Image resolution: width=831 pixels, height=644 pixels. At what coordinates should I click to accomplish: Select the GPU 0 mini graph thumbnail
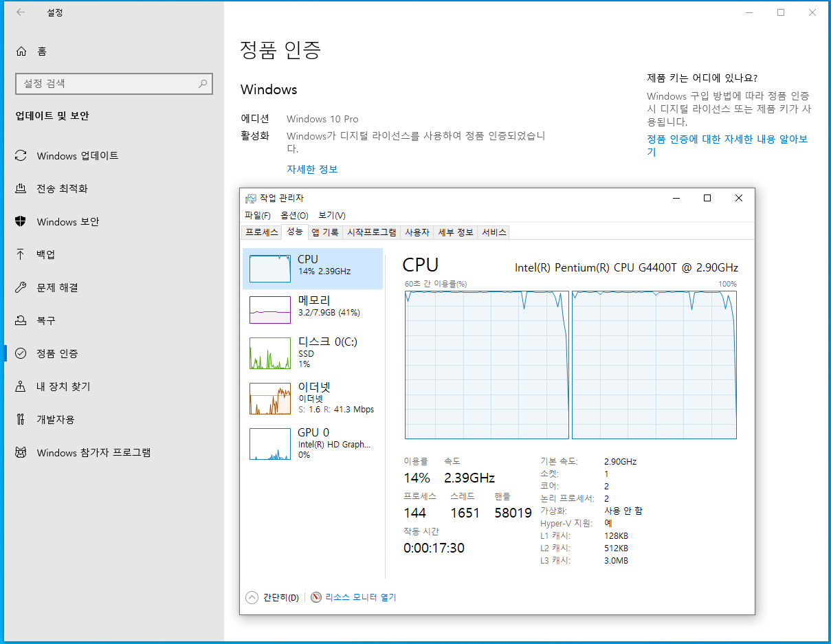[270, 444]
